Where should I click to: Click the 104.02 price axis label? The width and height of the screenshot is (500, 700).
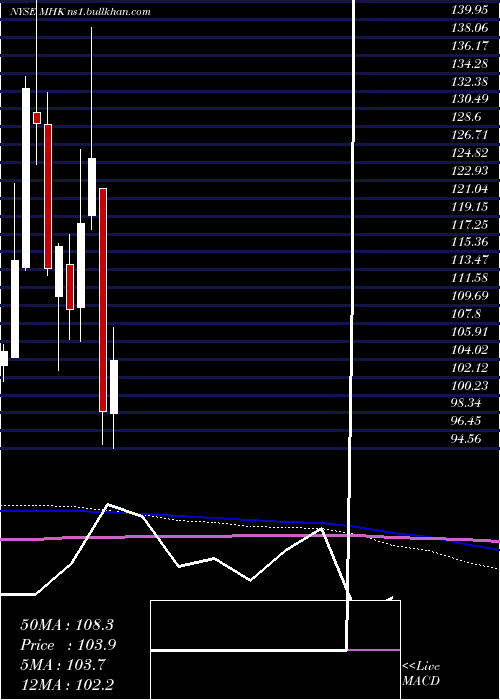(x=470, y=350)
